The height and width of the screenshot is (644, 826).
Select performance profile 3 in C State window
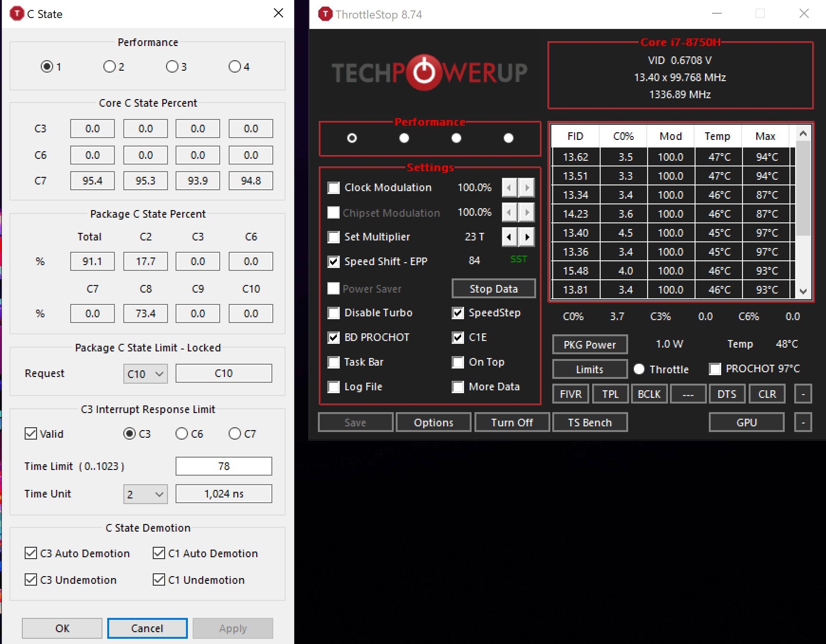point(172,66)
